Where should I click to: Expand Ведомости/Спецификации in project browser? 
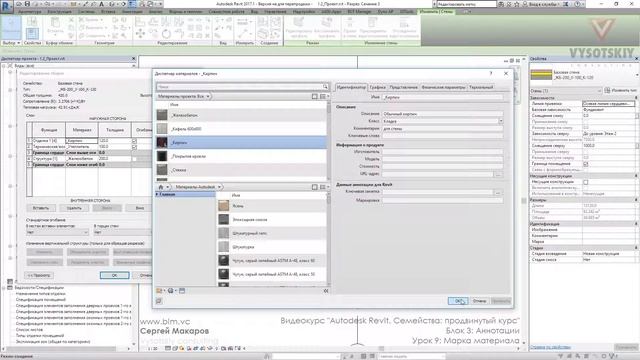tap(4, 288)
